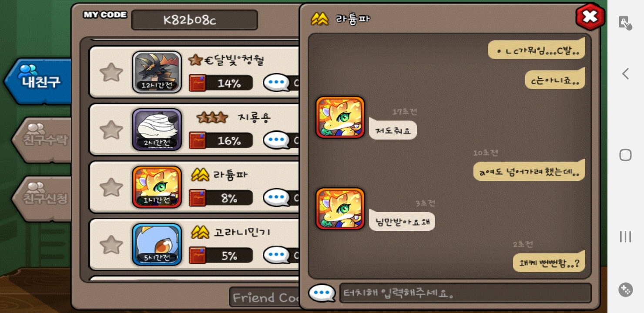Click the Friend Code button
The height and width of the screenshot is (313, 644).
point(265,297)
